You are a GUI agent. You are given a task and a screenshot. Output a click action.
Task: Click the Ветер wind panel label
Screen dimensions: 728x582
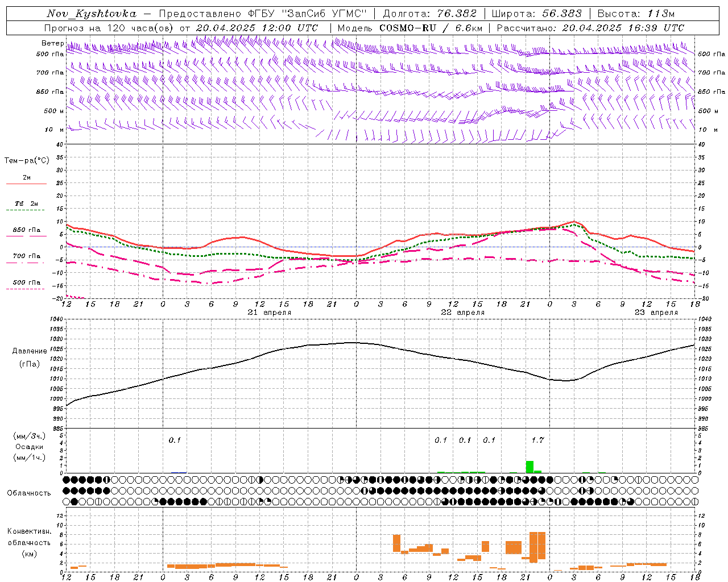click(x=52, y=43)
